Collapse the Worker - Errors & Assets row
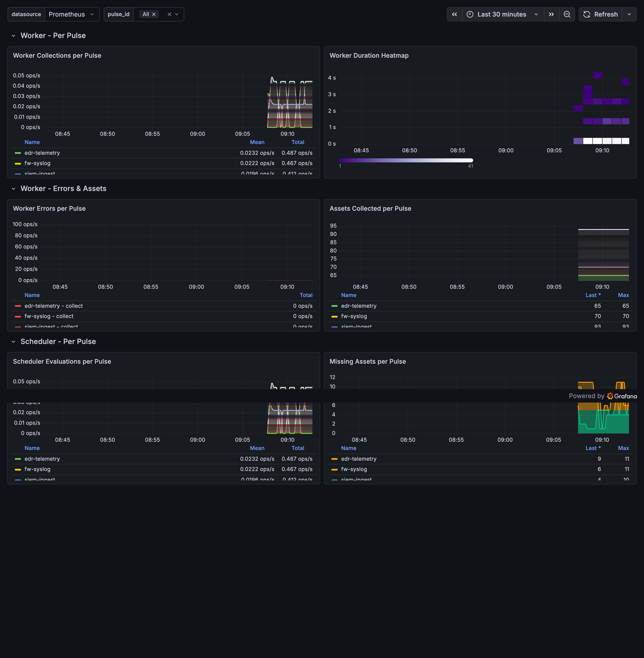Viewport: 644px width, 658px height. (x=14, y=189)
